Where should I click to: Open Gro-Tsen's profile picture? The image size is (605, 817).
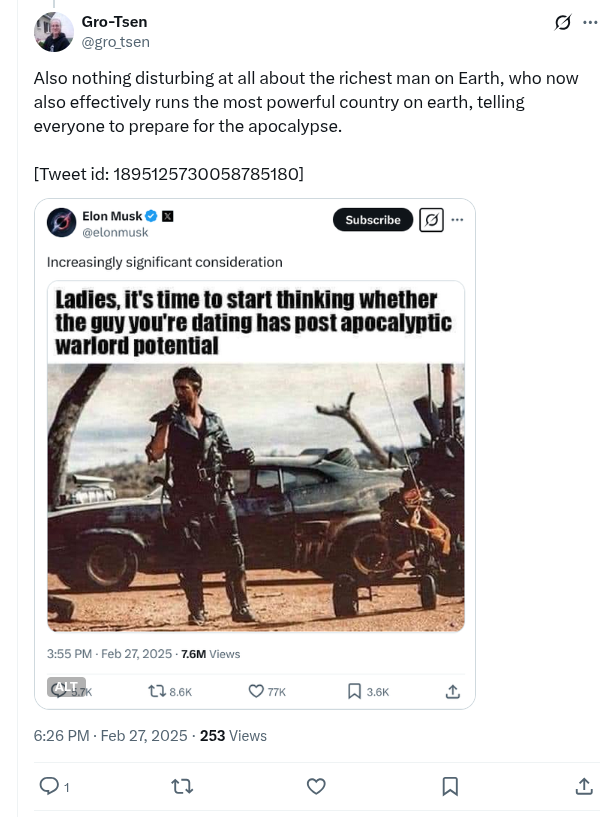[54, 32]
